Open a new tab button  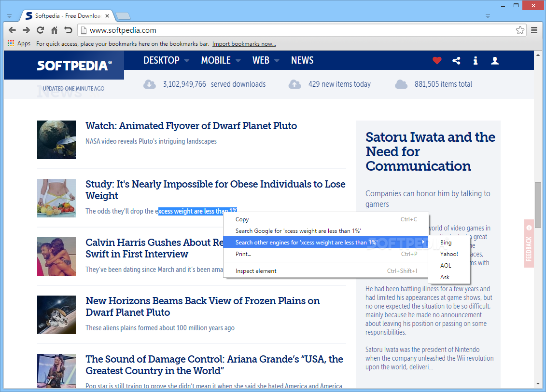[x=123, y=16]
